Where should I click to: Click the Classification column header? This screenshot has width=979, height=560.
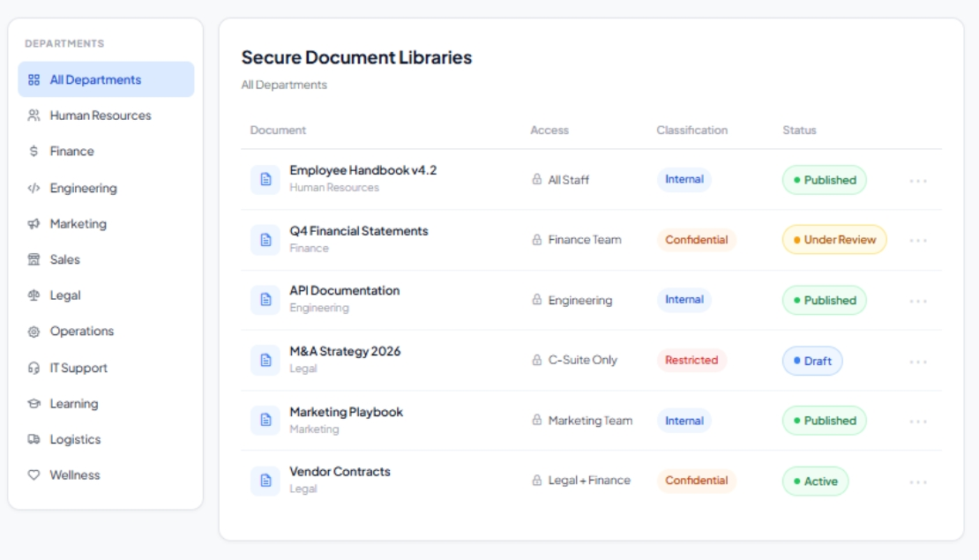click(x=691, y=130)
